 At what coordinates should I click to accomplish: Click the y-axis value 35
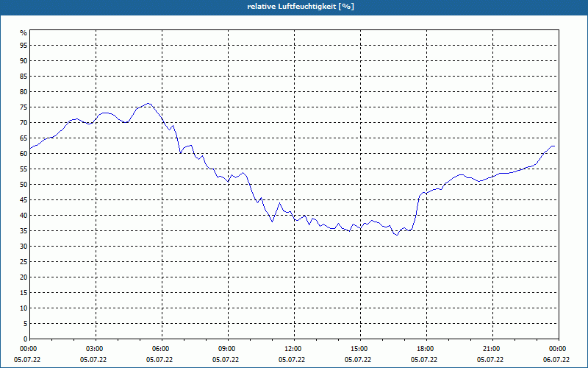point(24,231)
